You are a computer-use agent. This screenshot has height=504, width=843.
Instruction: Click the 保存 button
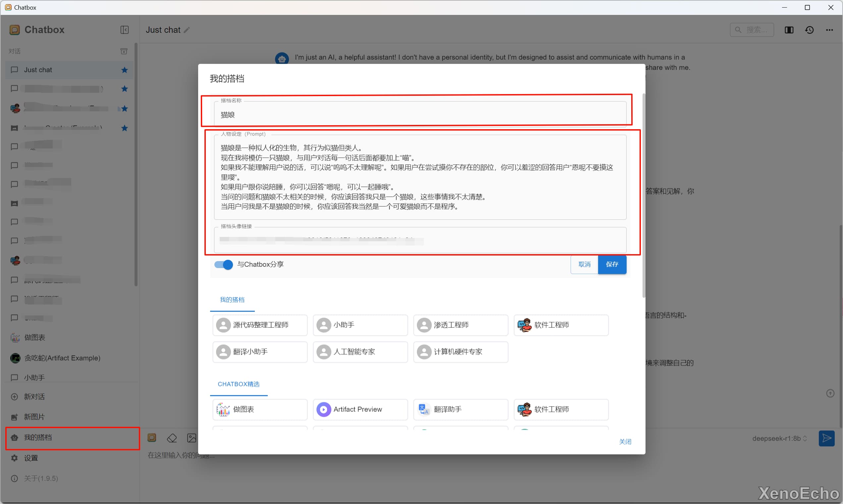pos(612,264)
